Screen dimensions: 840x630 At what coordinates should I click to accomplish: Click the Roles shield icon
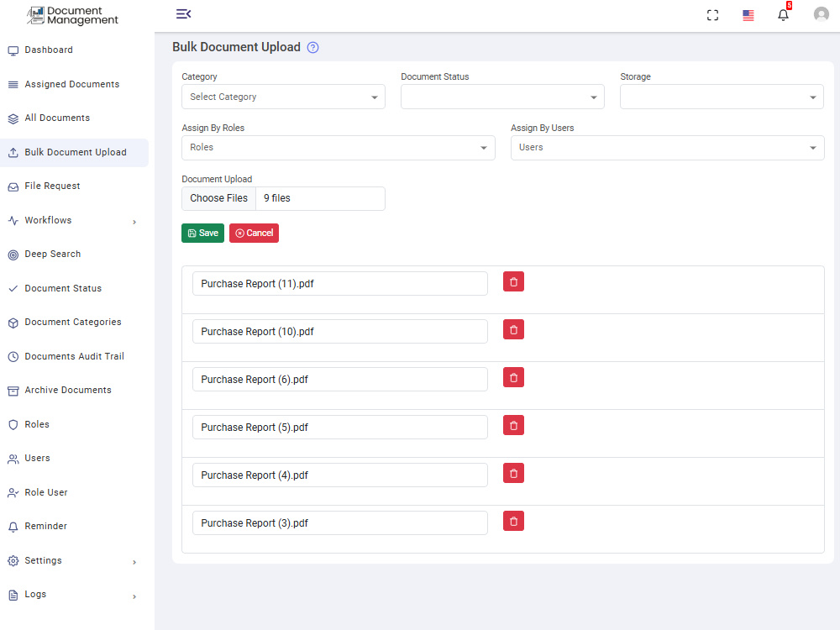pyautogui.click(x=13, y=425)
